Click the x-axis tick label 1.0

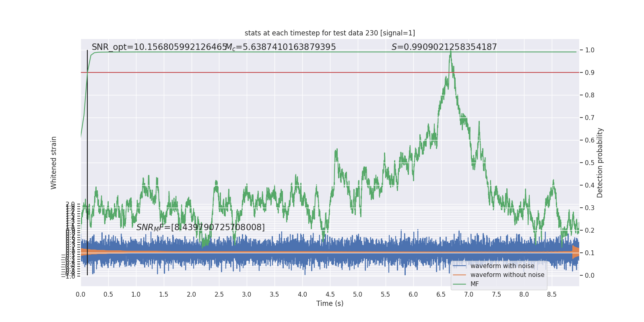point(136,295)
